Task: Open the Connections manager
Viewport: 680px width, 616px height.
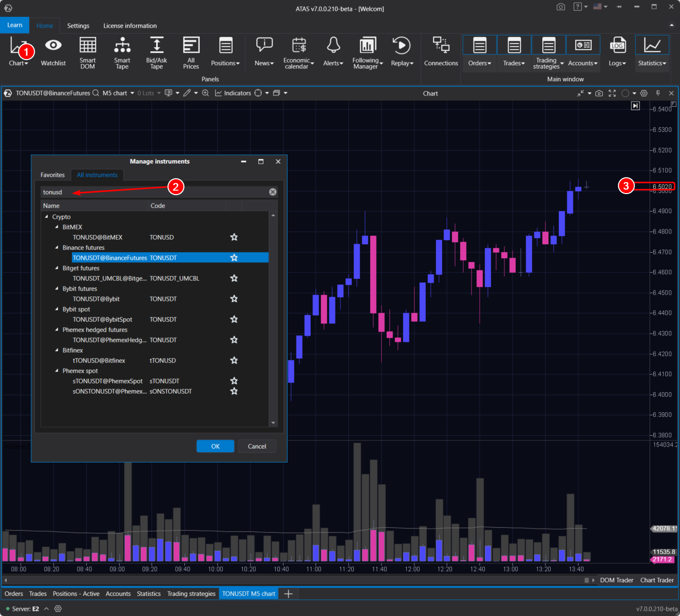Action: pyautogui.click(x=441, y=52)
